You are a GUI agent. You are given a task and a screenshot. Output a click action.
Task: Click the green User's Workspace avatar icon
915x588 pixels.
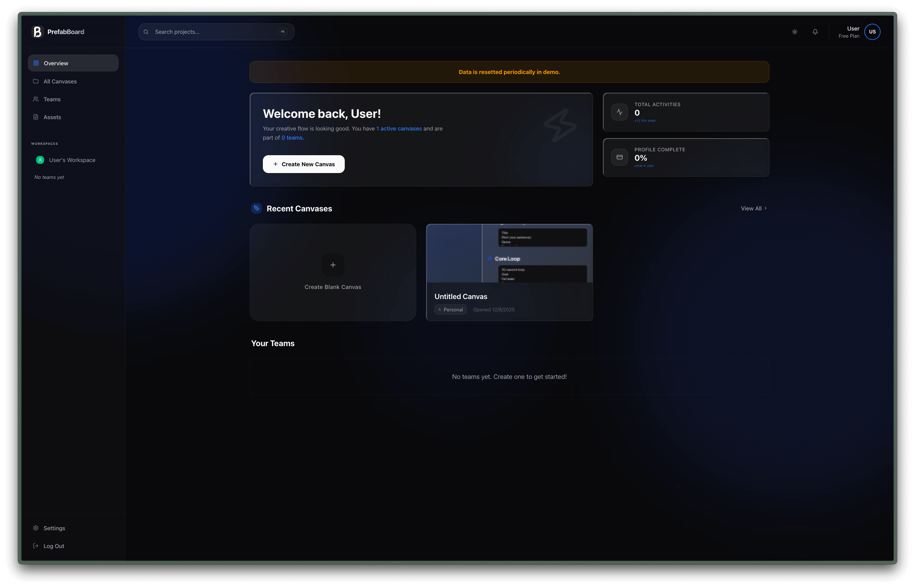[40, 160]
